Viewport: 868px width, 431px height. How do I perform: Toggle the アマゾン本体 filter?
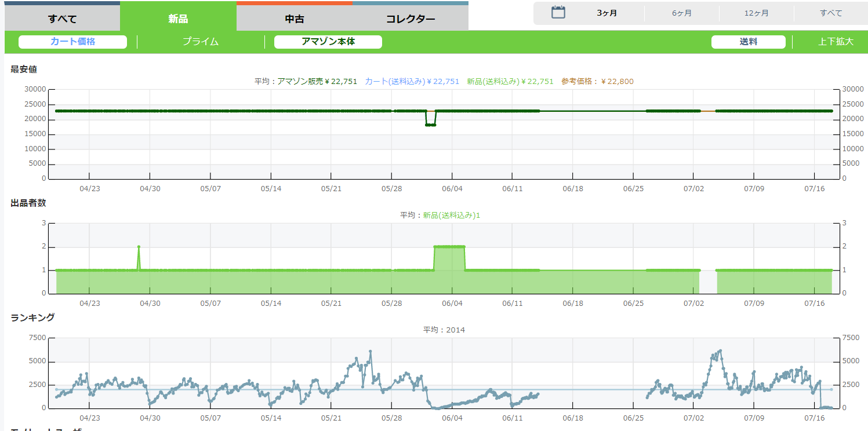pyautogui.click(x=328, y=42)
